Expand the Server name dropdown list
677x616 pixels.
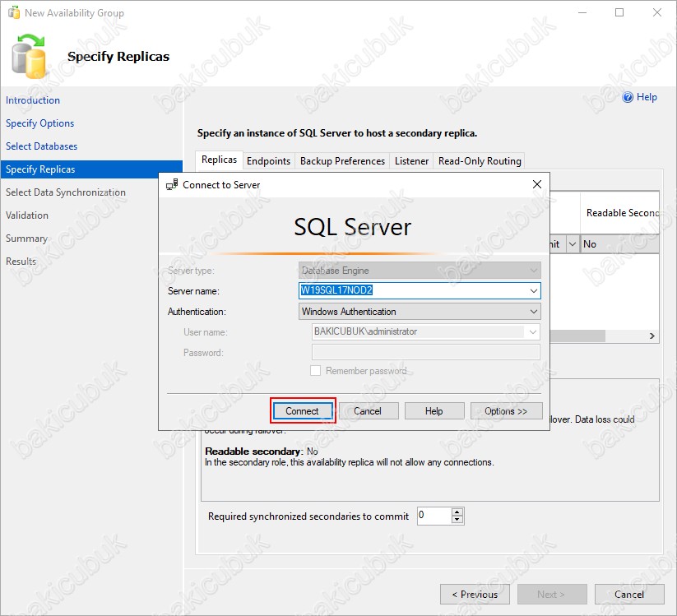(x=534, y=291)
